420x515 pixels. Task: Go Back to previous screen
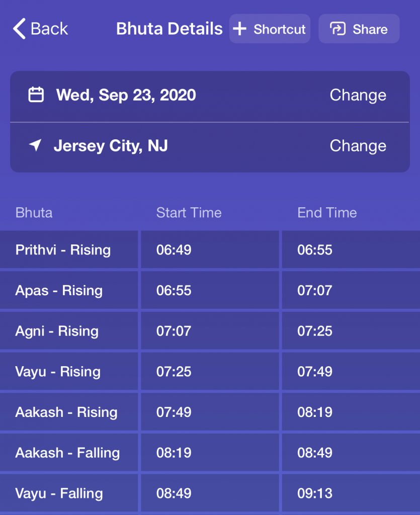[x=41, y=29]
